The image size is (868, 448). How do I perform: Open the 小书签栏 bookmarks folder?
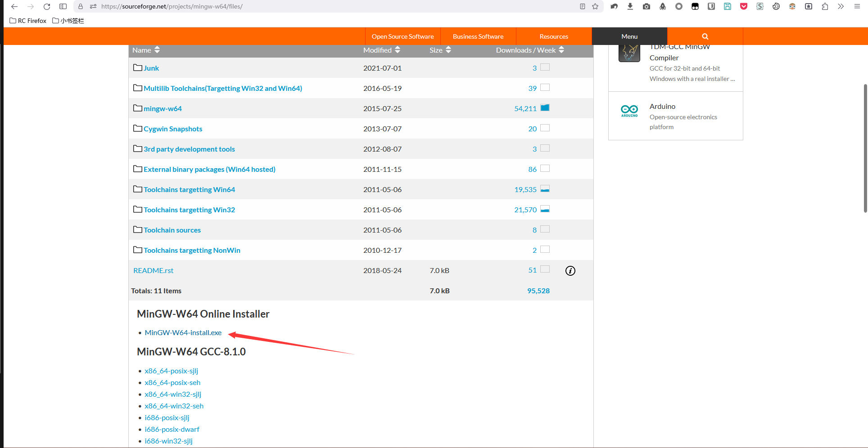coord(68,21)
